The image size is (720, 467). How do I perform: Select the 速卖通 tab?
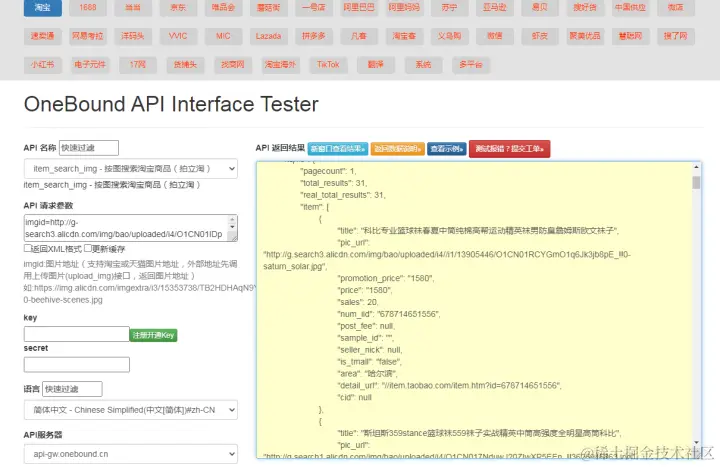pyautogui.click(x=43, y=36)
